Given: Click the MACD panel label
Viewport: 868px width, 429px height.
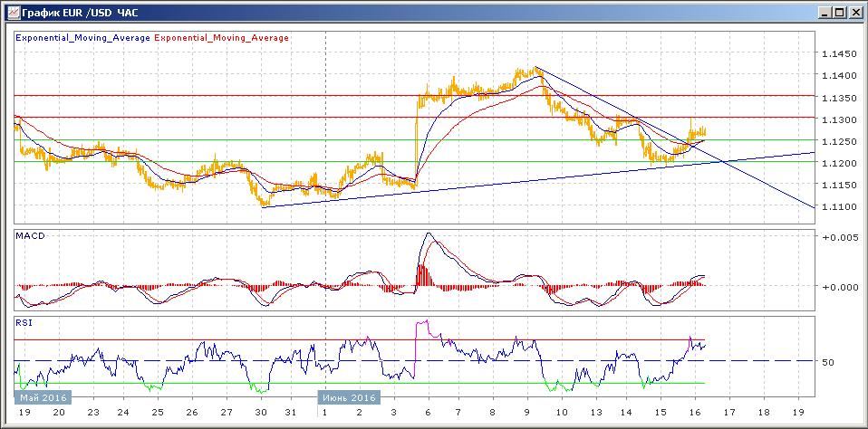Looking at the screenshot, I should click(x=31, y=236).
